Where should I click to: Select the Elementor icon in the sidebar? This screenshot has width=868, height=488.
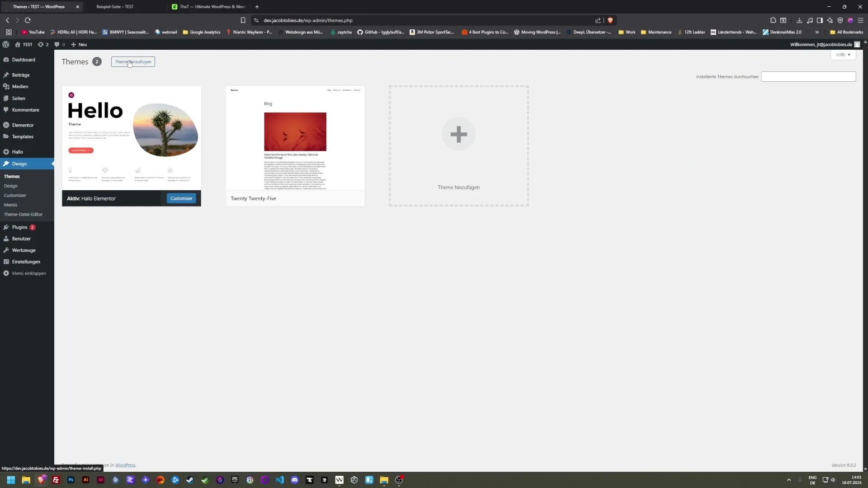point(6,125)
